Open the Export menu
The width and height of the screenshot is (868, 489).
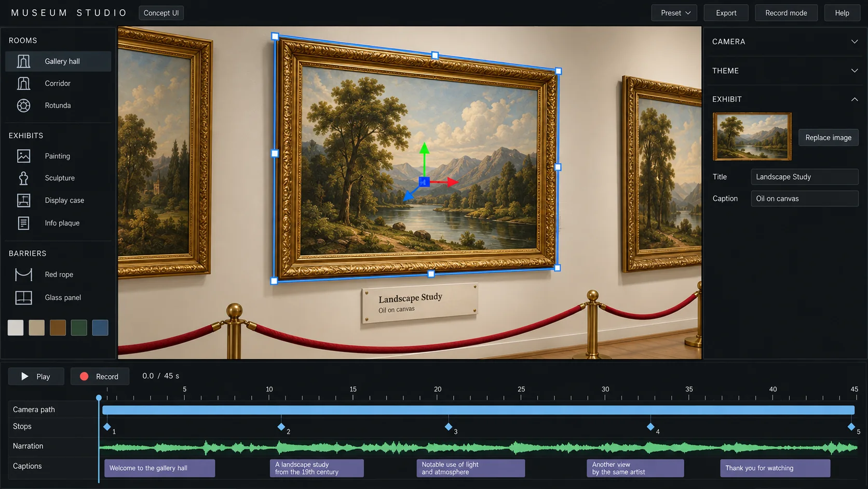coord(726,13)
